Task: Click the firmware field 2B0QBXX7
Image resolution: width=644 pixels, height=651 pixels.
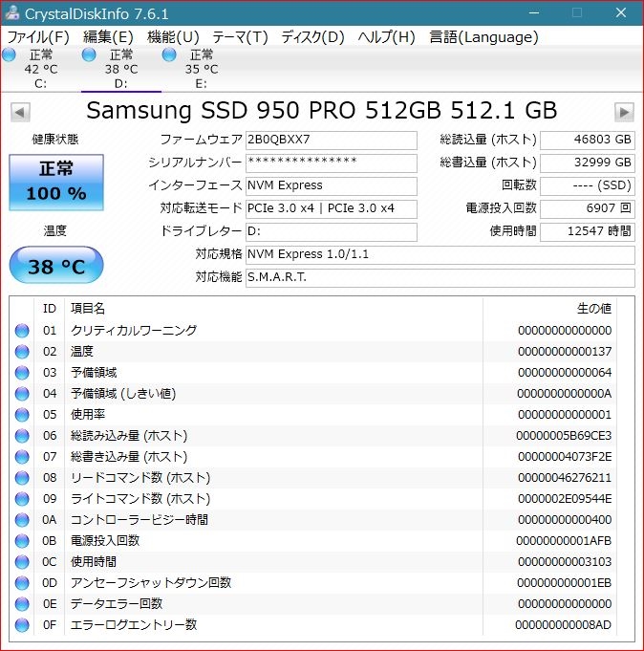Action: tap(332, 140)
